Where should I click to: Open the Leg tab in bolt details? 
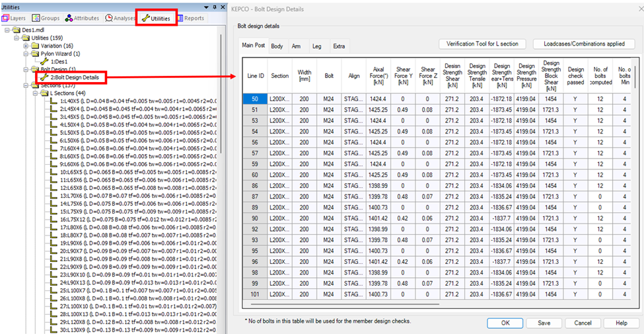[317, 46]
